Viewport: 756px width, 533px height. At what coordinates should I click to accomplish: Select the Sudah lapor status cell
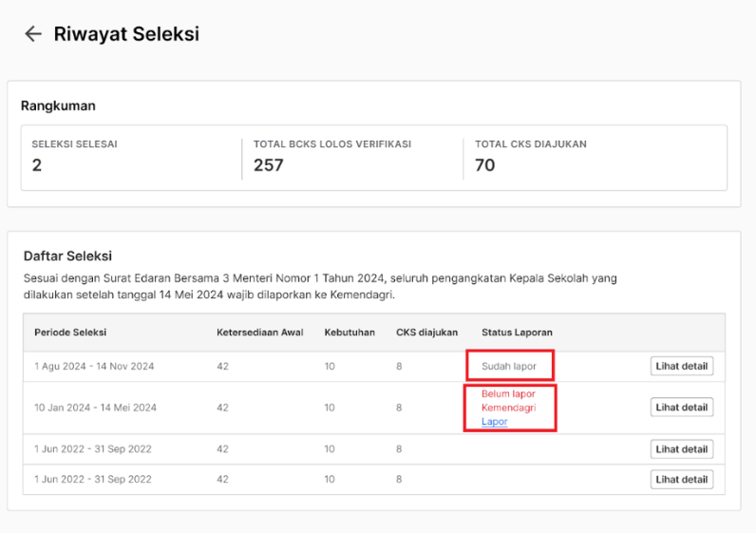[509, 366]
